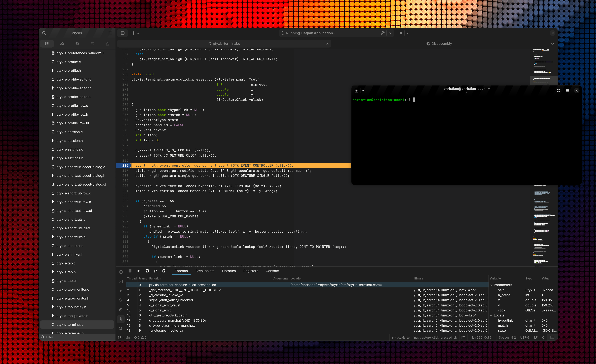Stop the running Flatpak application

click(401, 33)
